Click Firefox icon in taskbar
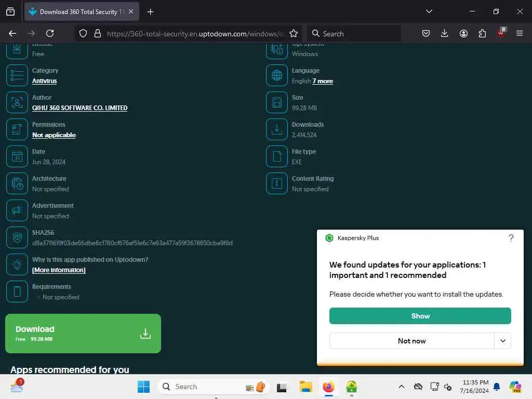Screen dimensions: 532x399 pos(328,387)
